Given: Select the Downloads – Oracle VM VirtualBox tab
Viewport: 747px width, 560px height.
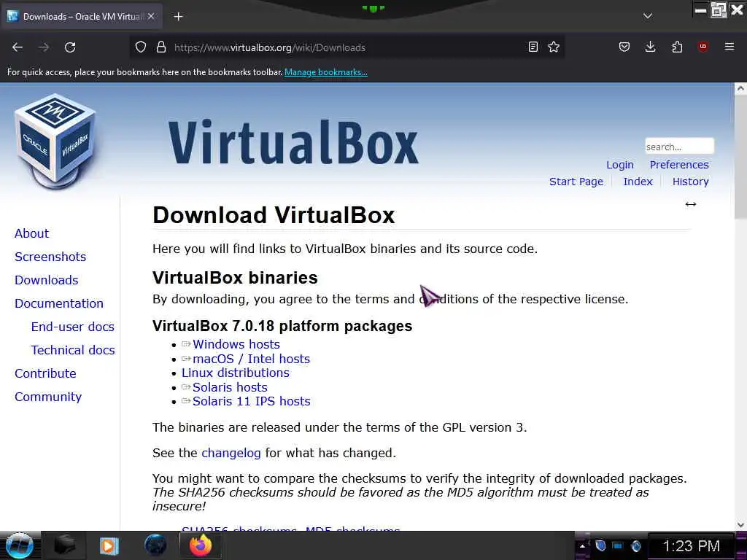Looking at the screenshot, I should click(x=82, y=17).
